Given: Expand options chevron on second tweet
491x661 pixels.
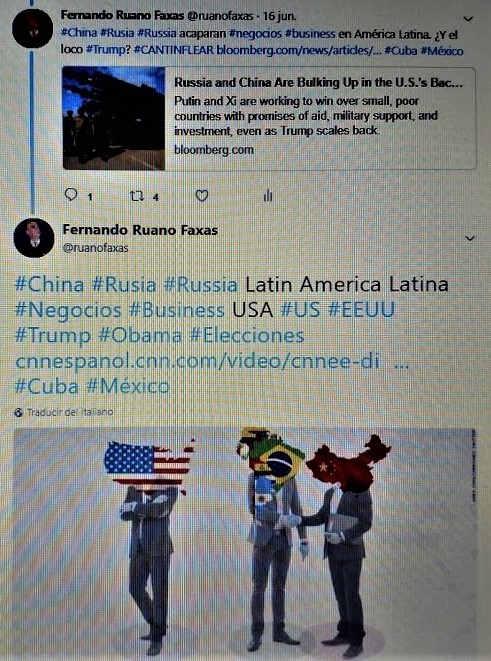Looking at the screenshot, I should pyautogui.click(x=469, y=239).
